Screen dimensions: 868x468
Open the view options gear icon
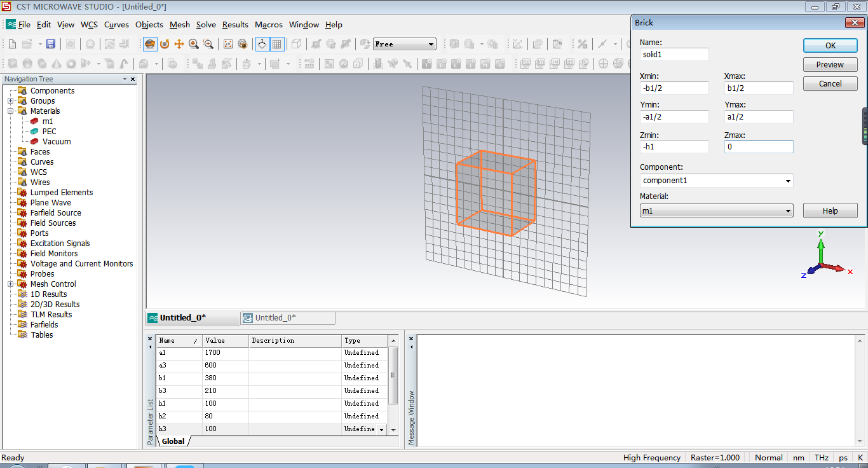coord(242,44)
